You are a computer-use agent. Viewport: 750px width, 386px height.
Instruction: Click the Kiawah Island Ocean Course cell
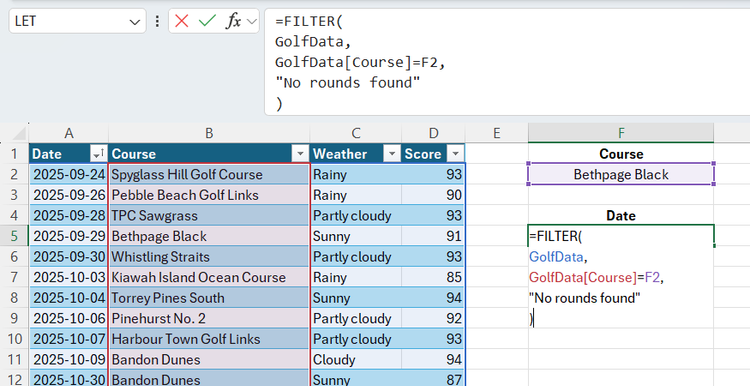click(x=209, y=277)
